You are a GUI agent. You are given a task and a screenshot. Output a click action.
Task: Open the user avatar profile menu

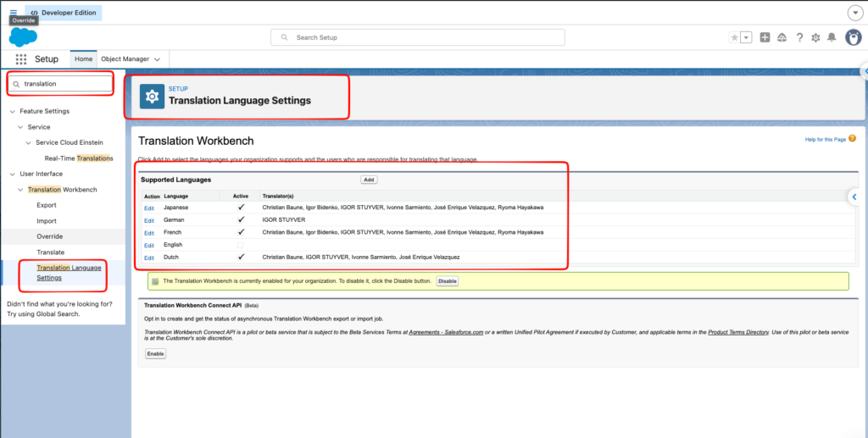coord(853,37)
